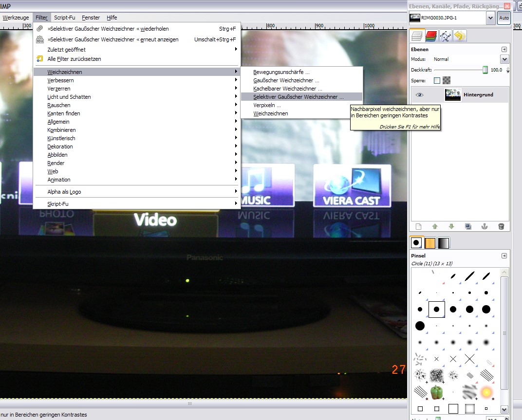Screen dimensions: 522x420
Task: Click the Deckkraft opacity slider handle
Action: coord(485,70)
